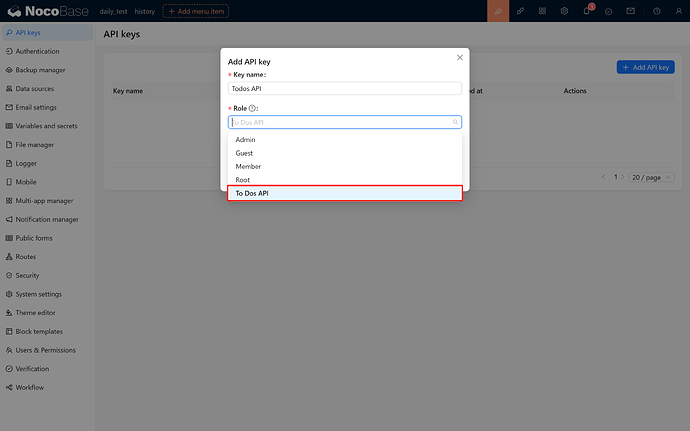The width and height of the screenshot is (690, 431).
Task: Select To Dos API role option
Action: point(345,193)
